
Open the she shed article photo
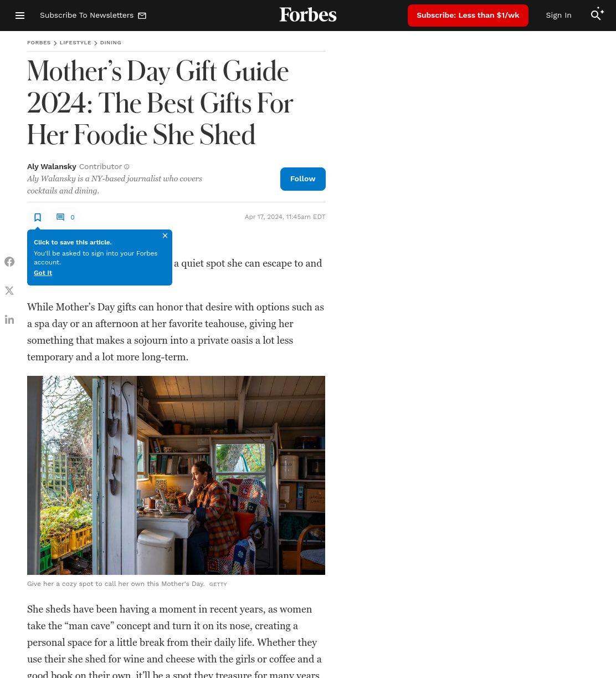(176, 475)
